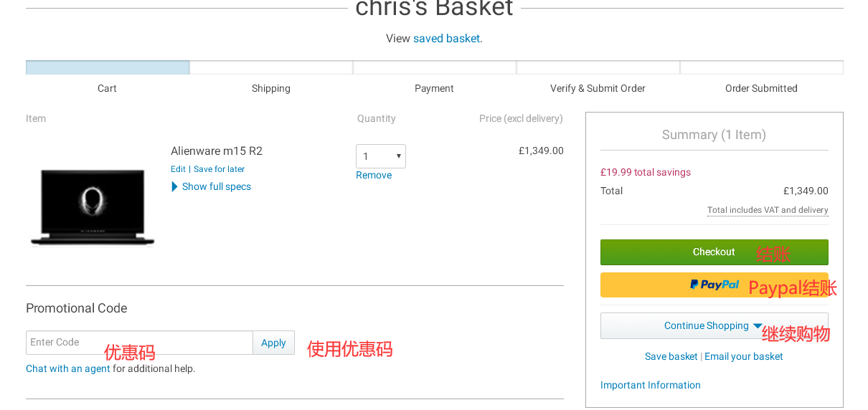Apply the promotional code

click(273, 343)
